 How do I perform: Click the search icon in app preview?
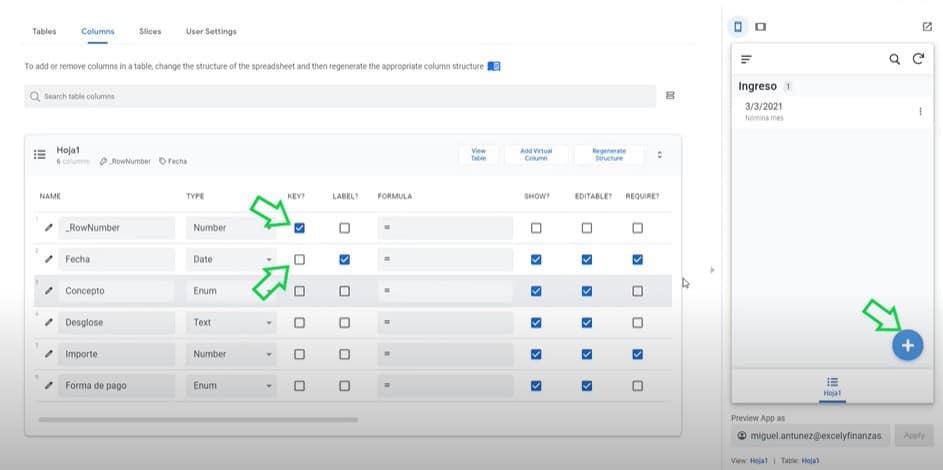[895, 59]
